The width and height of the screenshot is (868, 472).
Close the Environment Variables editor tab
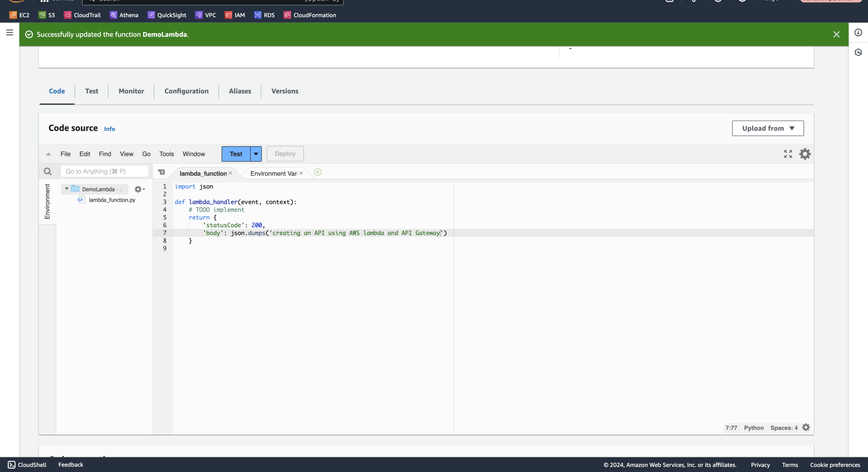(x=301, y=173)
